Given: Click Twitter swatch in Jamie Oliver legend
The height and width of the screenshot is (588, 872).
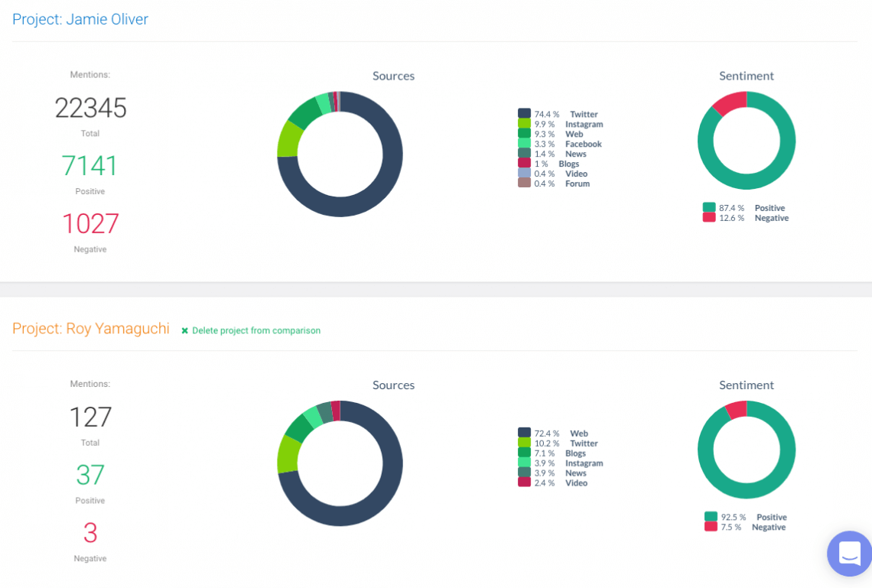Looking at the screenshot, I should point(524,113).
